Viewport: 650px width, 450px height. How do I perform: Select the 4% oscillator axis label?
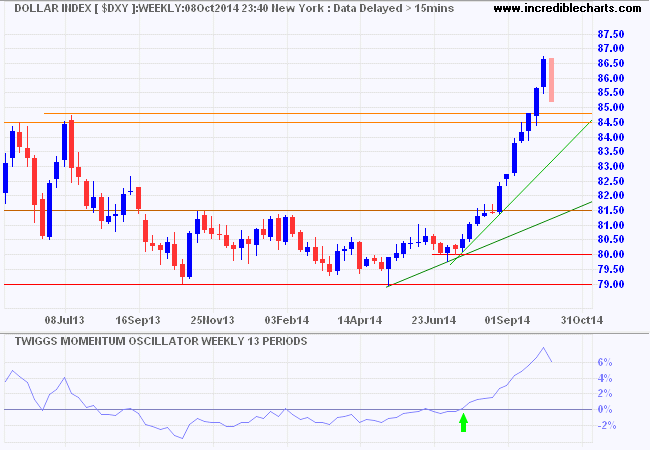605,378
